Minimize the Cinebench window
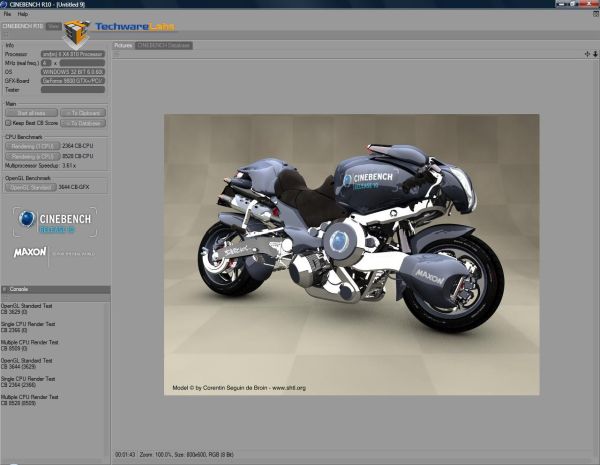 click(562, 3)
